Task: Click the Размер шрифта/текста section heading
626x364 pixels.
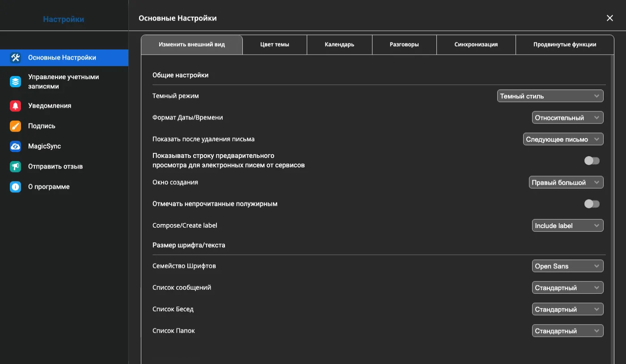Action: coord(189,245)
